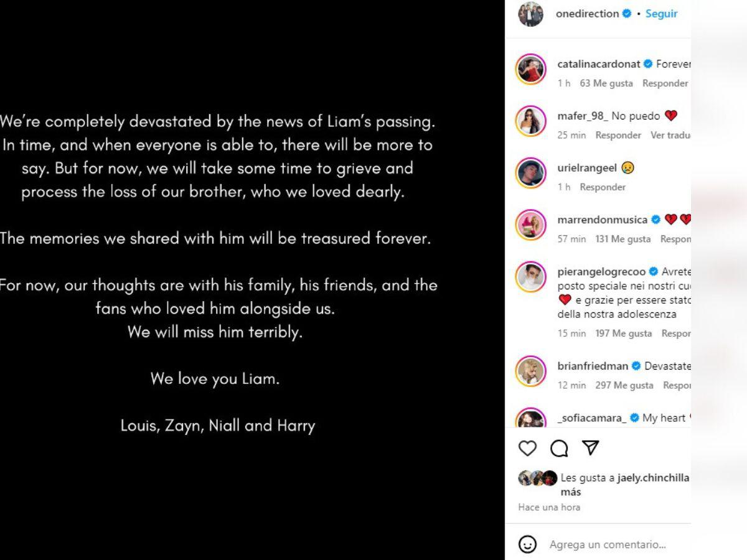The height and width of the screenshot is (560, 747).
Task: Click pierangelogrecoo's verified badge
Action: pyautogui.click(x=654, y=271)
